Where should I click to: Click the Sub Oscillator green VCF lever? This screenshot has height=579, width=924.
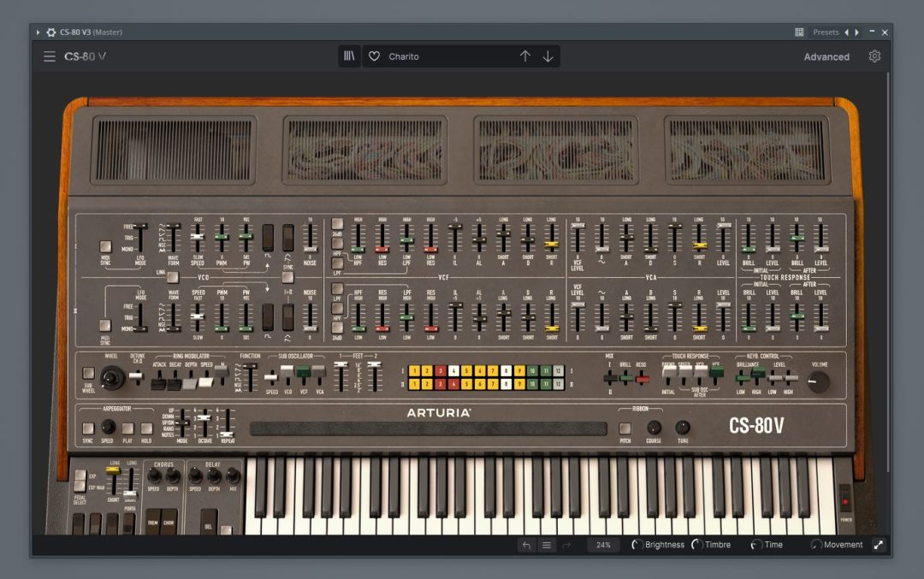[x=303, y=372]
